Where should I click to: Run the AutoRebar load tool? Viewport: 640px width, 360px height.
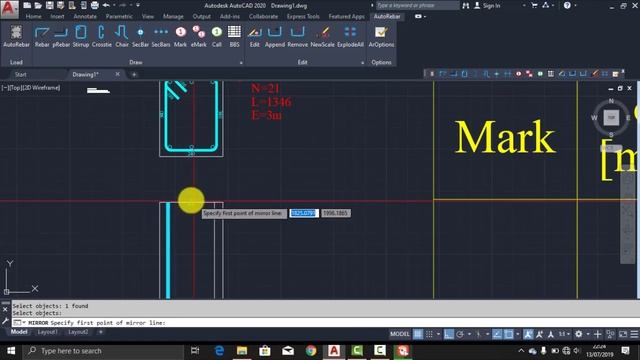pos(16,37)
